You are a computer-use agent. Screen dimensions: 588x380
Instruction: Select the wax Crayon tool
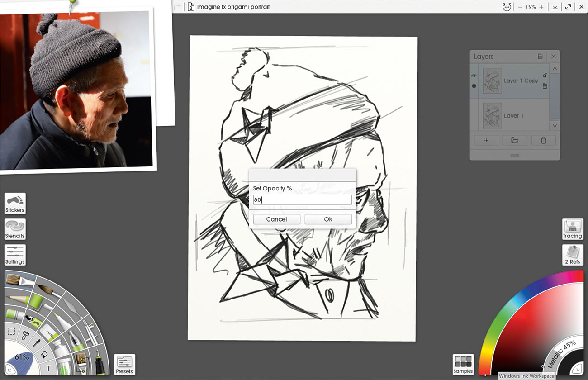click(x=15, y=314)
